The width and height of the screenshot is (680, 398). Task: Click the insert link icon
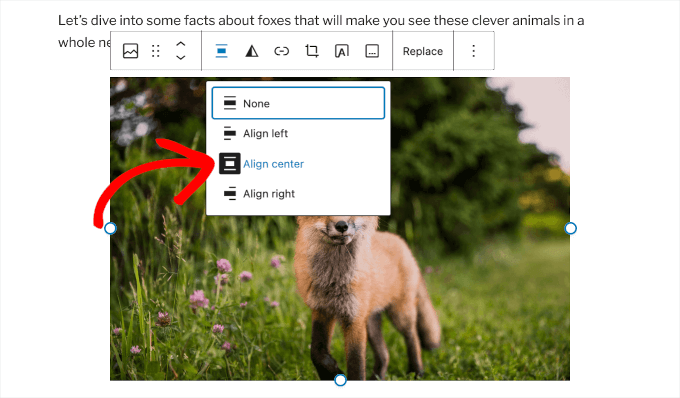[x=281, y=51]
